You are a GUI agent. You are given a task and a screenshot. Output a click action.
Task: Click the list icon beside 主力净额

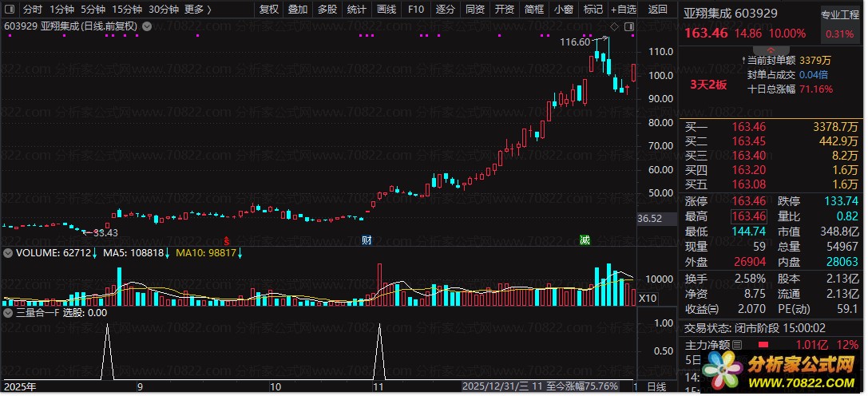click(737, 345)
